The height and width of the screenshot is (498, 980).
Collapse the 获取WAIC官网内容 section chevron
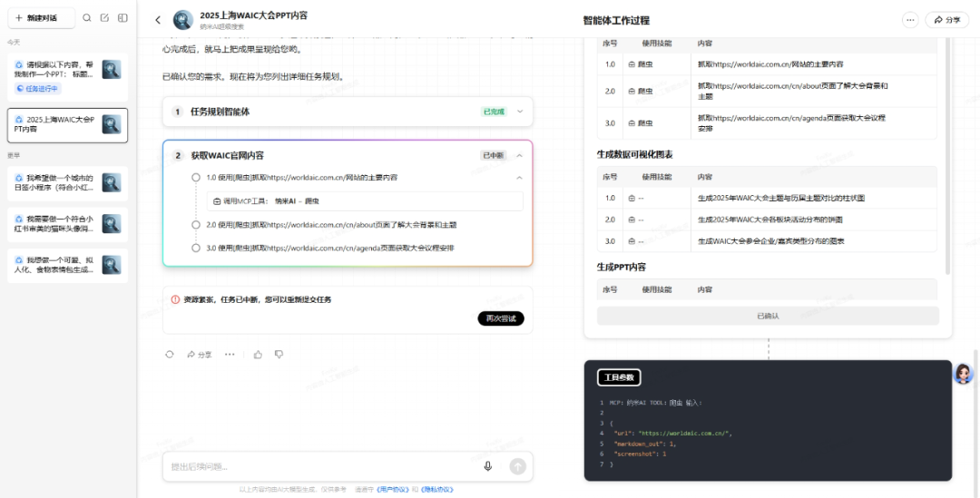520,155
